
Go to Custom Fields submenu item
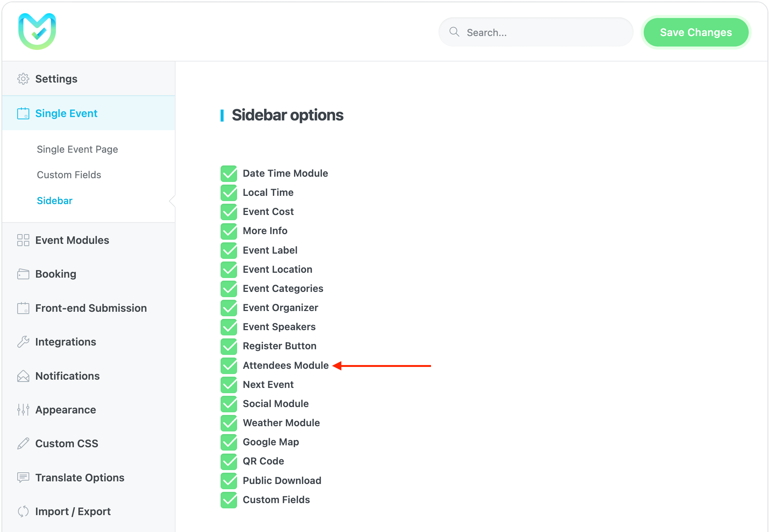69,175
